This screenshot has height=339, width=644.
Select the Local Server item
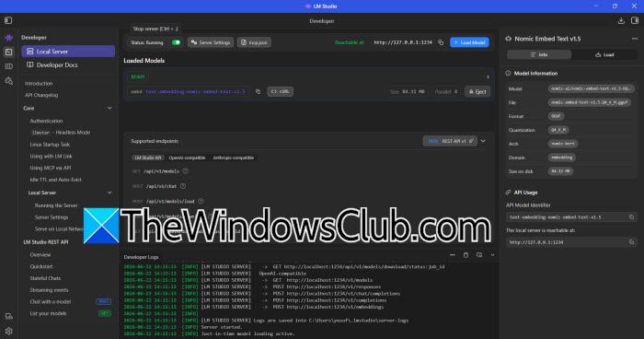(x=68, y=52)
